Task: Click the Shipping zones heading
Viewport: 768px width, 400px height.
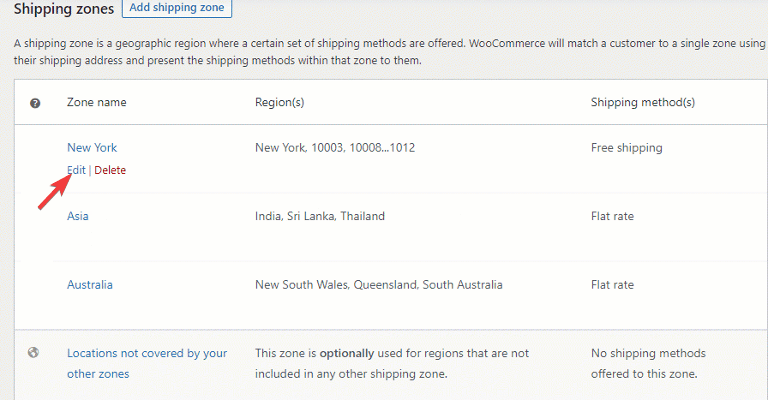Action: click(x=64, y=8)
